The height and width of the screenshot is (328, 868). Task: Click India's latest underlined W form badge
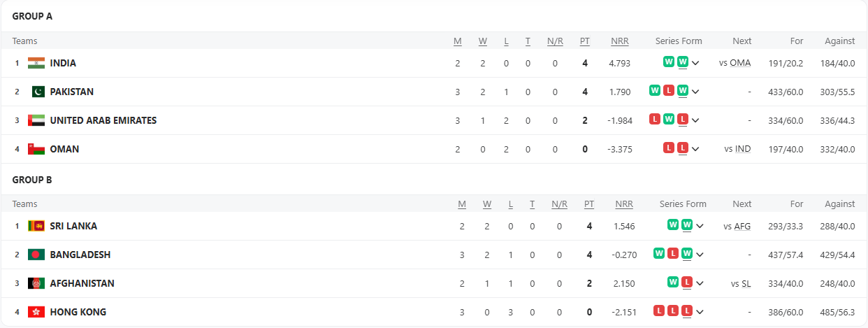pyautogui.click(x=683, y=62)
